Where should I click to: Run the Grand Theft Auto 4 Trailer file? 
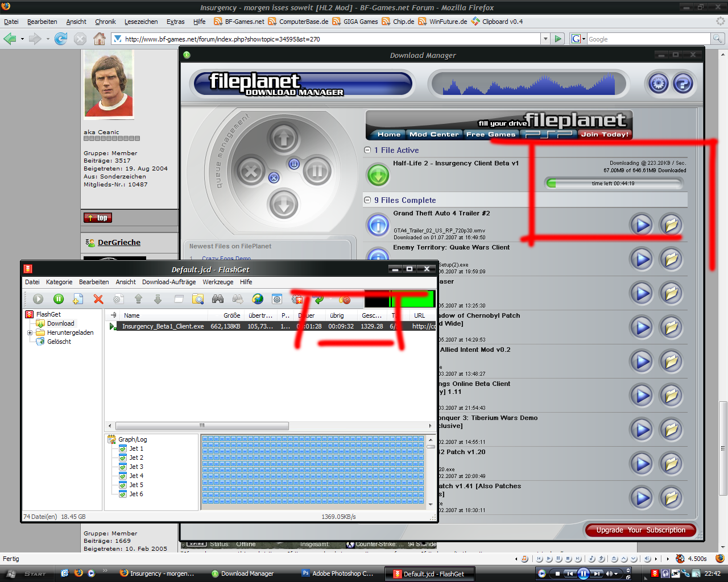point(642,225)
